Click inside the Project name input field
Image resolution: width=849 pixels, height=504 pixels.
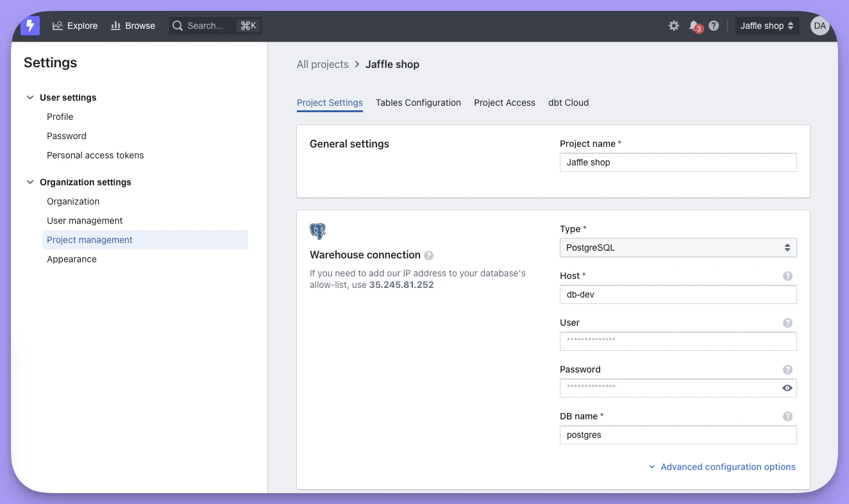pyautogui.click(x=678, y=162)
